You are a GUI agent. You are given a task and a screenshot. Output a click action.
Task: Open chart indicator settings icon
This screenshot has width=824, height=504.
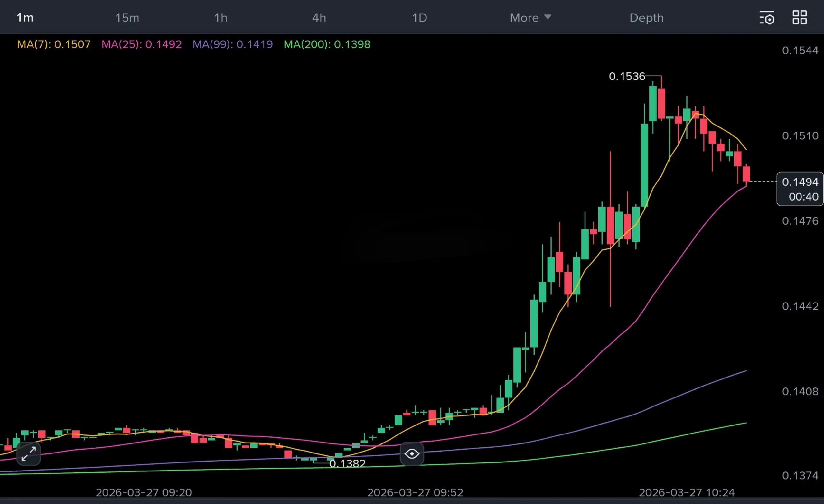pyautogui.click(x=766, y=17)
